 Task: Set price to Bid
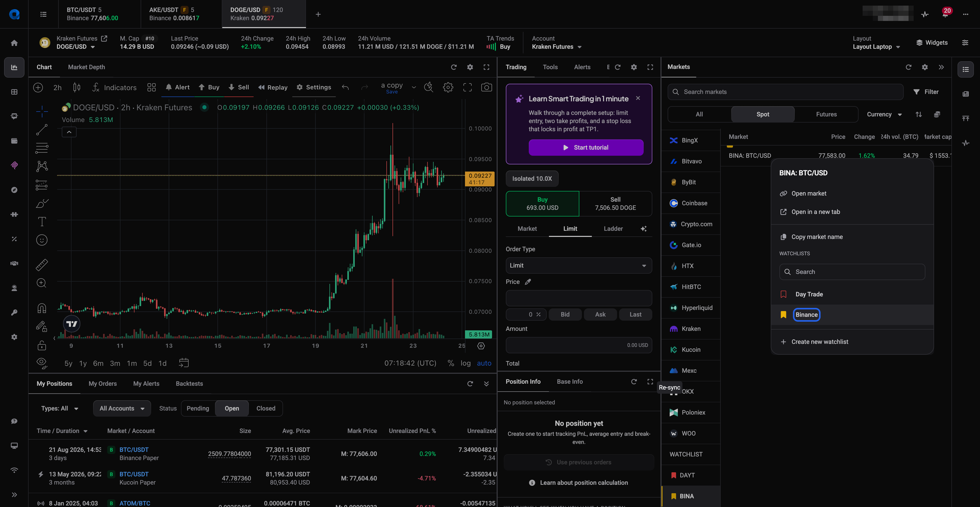pos(565,315)
